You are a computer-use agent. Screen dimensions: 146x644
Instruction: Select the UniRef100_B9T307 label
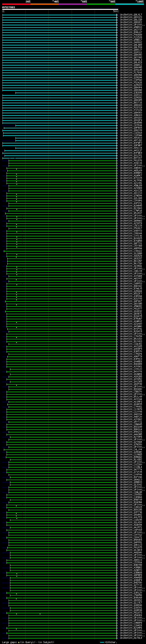point(131,158)
